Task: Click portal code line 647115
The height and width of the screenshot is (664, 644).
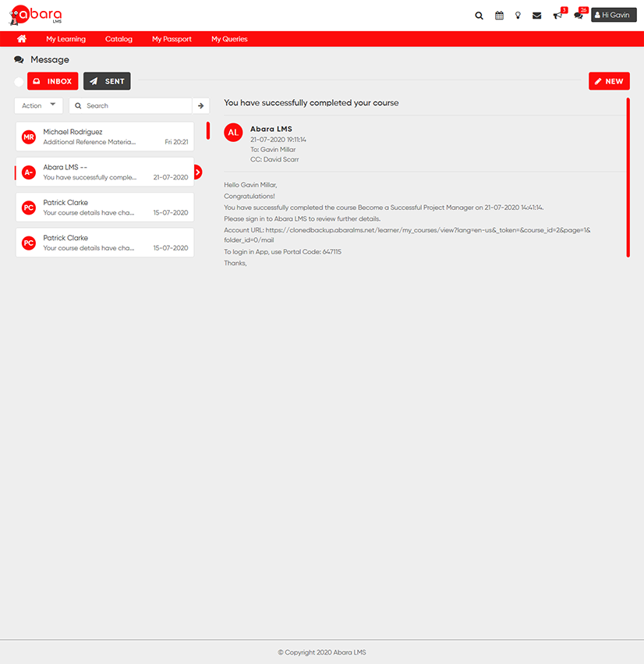Action: tap(283, 251)
